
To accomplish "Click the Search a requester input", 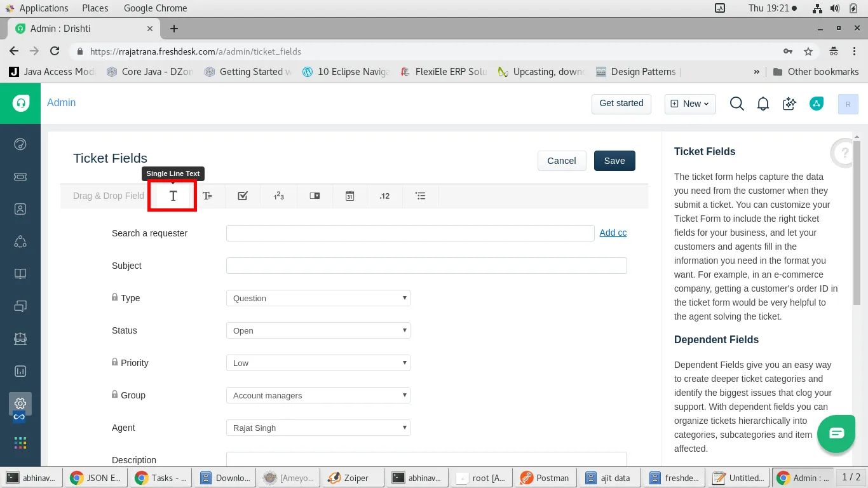I will [410, 233].
